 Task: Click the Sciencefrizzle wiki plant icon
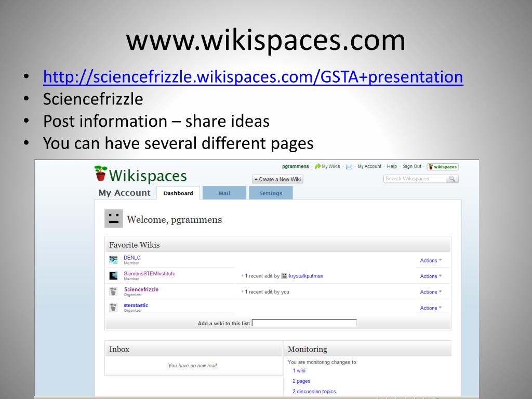pyautogui.click(x=113, y=291)
